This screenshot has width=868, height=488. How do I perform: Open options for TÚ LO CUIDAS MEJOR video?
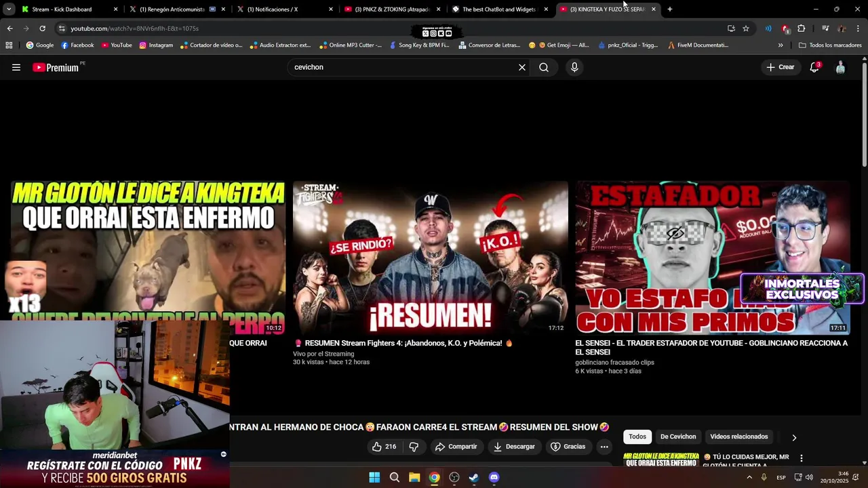(802, 458)
